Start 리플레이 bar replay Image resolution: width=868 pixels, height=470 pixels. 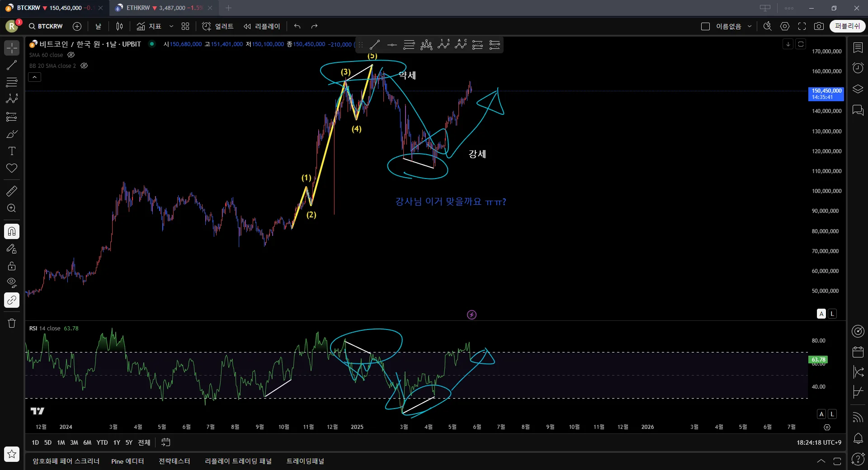(262, 26)
